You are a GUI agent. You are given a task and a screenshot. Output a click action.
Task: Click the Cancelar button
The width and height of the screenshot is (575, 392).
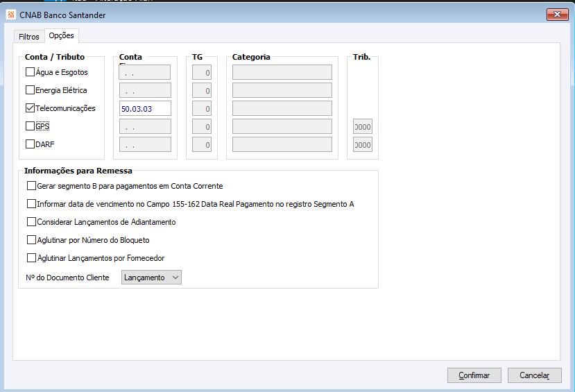pyautogui.click(x=534, y=375)
